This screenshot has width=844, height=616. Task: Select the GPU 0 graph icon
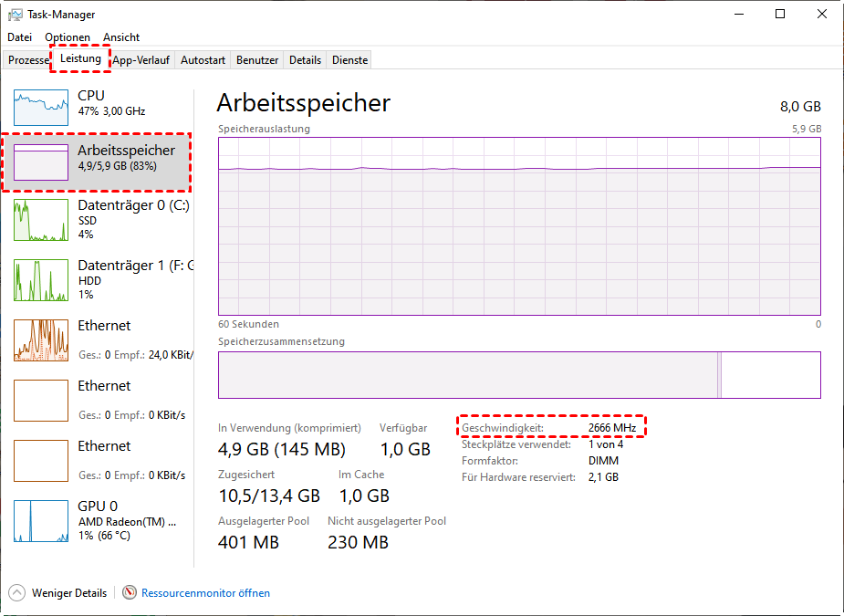(41, 521)
